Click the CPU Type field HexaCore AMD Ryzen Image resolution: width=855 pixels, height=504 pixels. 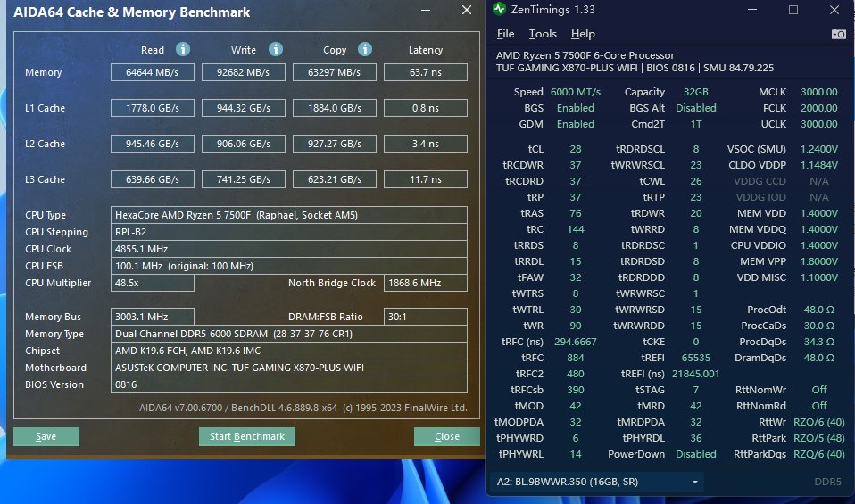click(x=289, y=215)
